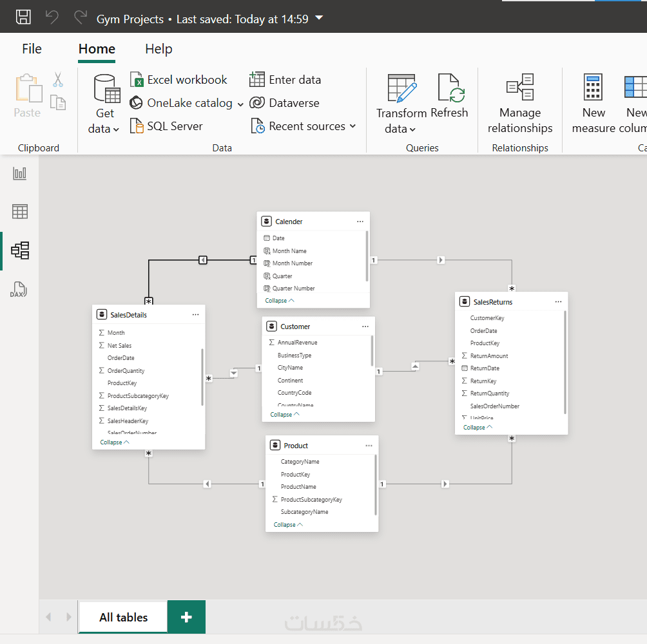The height and width of the screenshot is (644, 647).
Task: Open the file name dropdown arrow
Action: click(x=319, y=18)
